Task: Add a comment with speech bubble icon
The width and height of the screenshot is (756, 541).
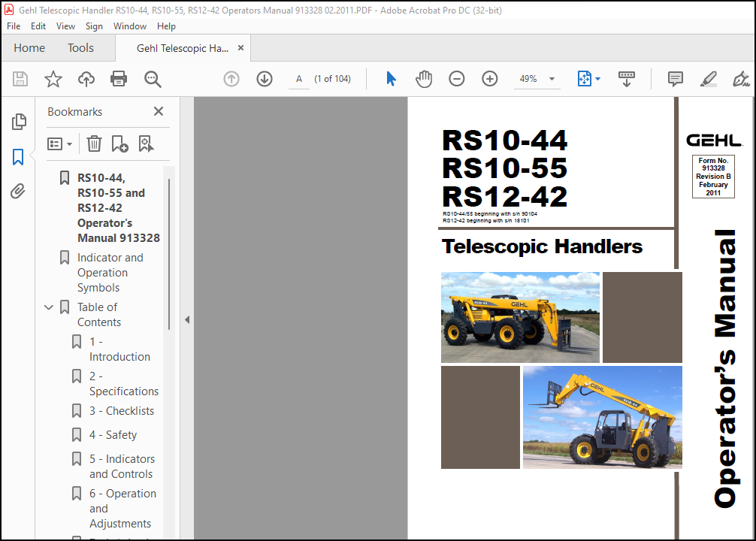Action: (x=675, y=79)
